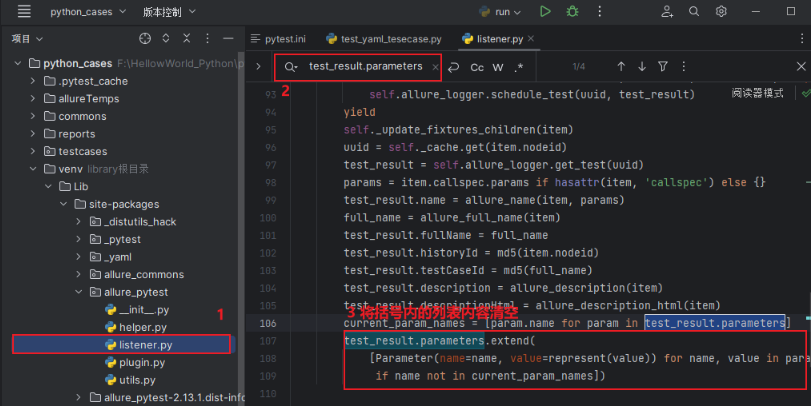Toggle regex .* search option
This screenshot has width=811, height=406.
pyautogui.click(x=519, y=67)
